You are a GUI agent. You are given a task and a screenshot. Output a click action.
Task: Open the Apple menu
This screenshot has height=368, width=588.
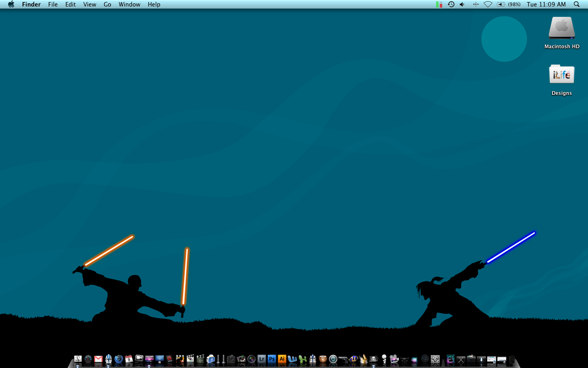11,4
